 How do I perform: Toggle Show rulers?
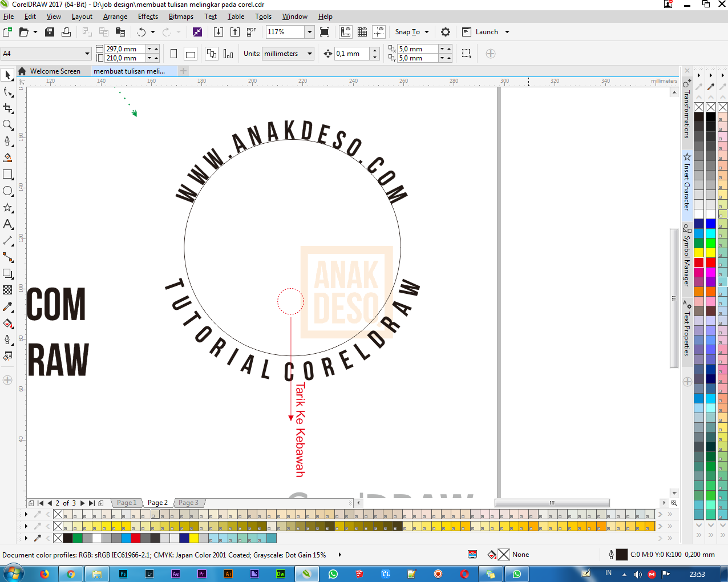pos(346,32)
